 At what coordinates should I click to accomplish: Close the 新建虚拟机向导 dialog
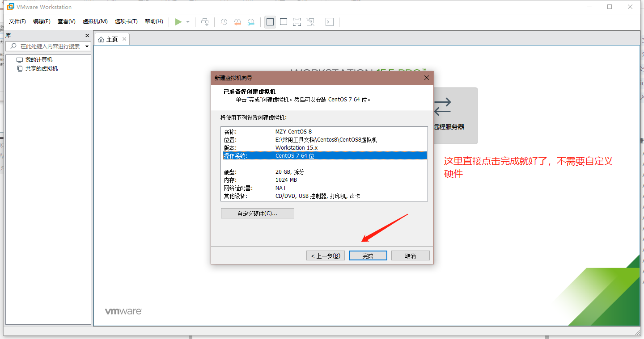coord(427,78)
